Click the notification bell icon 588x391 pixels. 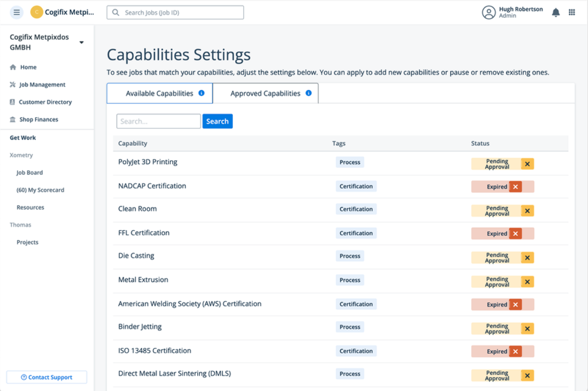tap(556, 12)
